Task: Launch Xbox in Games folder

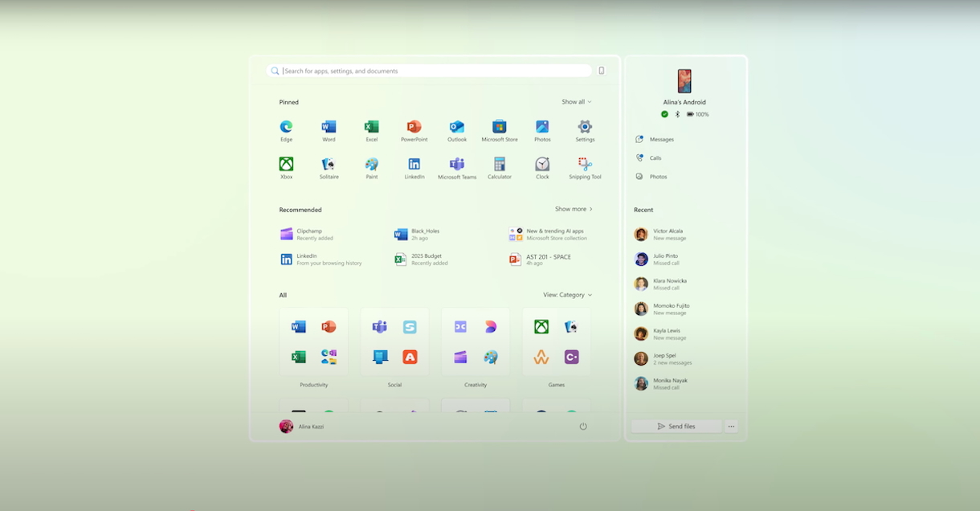Action: pyautogui.click(x=541, y=327)
